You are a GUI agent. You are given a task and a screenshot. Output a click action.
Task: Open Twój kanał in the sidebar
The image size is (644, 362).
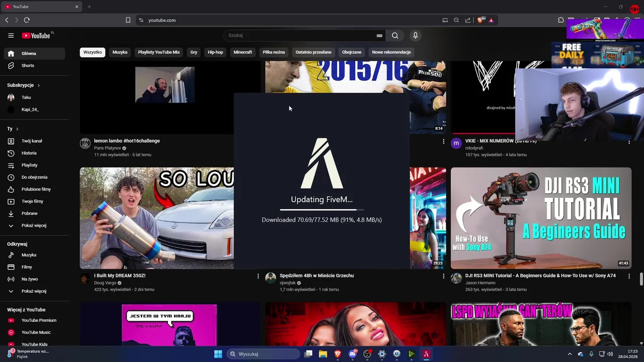(x=34, y=141)
